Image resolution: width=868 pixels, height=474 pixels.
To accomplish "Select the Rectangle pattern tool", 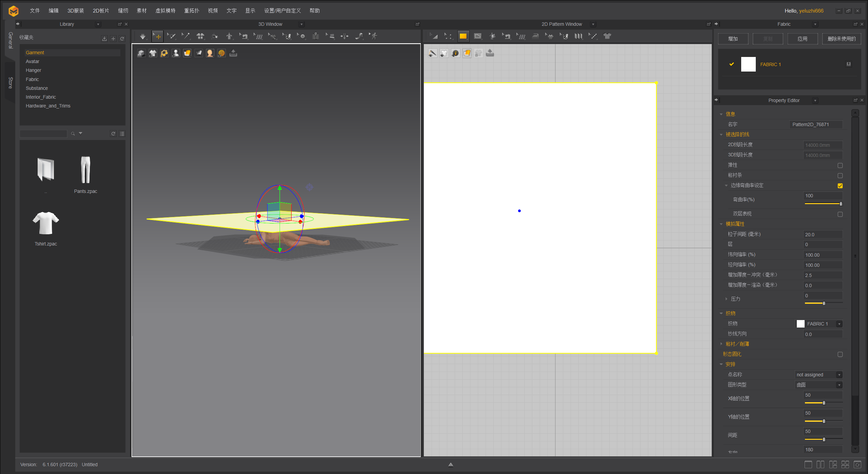I will coord(463,36).
